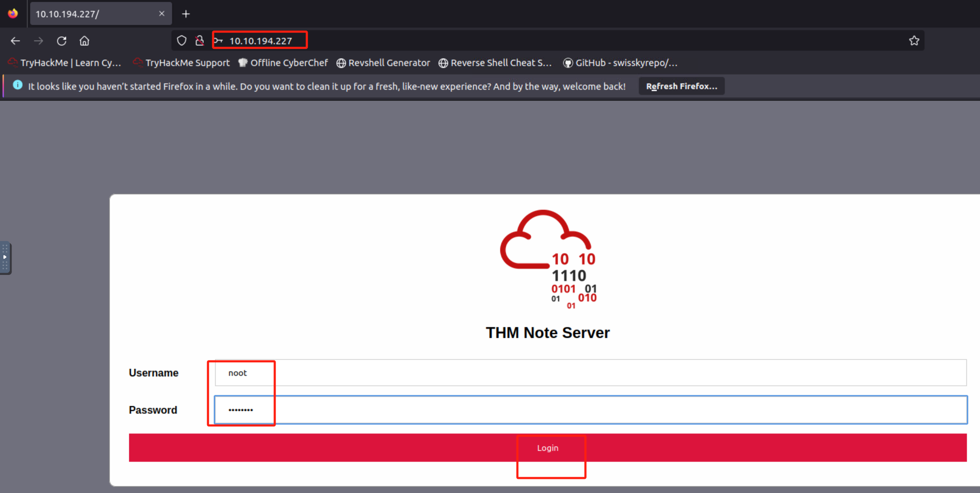Image resolution: width=980 pixels, height=493 pixels.
Task: Click the browser Back arrow button
Action: (x=15, y=41)
